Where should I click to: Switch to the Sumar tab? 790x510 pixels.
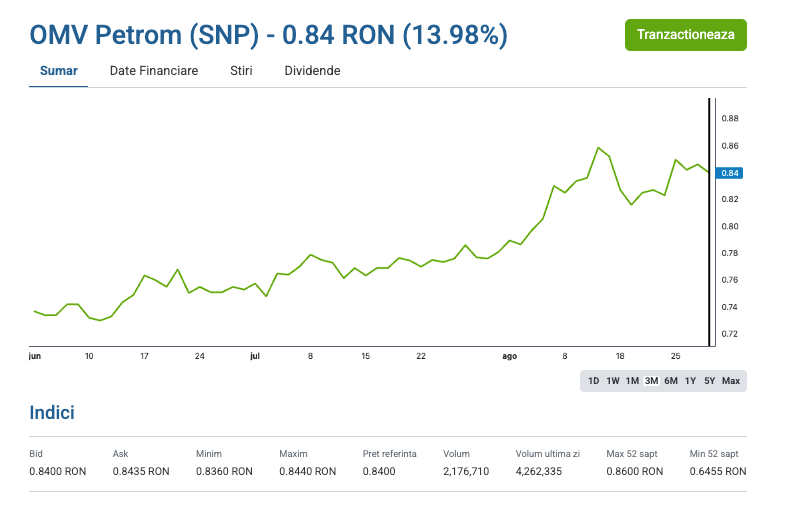click(x=58, y=71)
